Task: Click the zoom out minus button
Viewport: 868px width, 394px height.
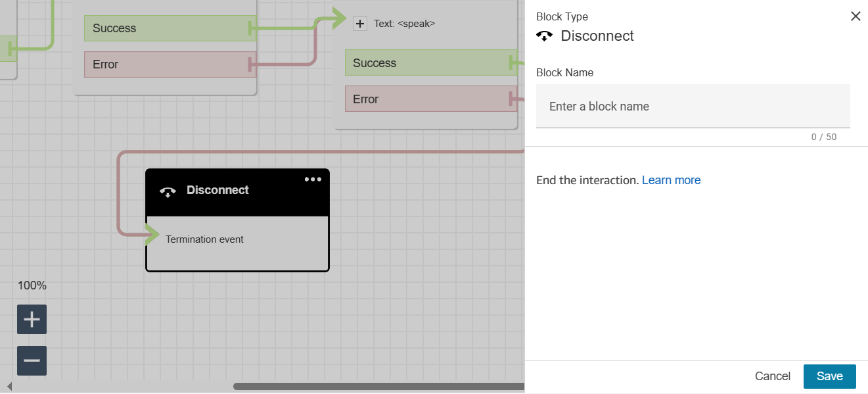Action: (x=32, y=360)
